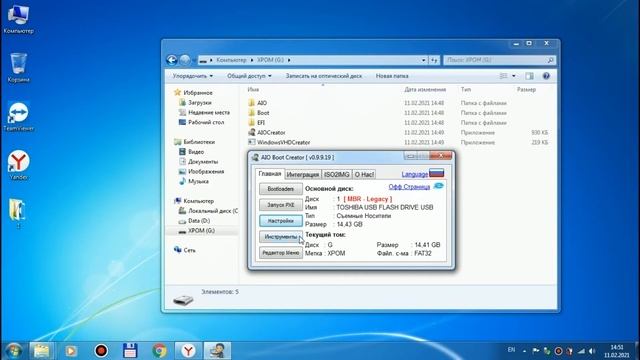This screenshot has width=640, height=360.
Task: Switch to О Нас! tab
Action: (364, 174)
